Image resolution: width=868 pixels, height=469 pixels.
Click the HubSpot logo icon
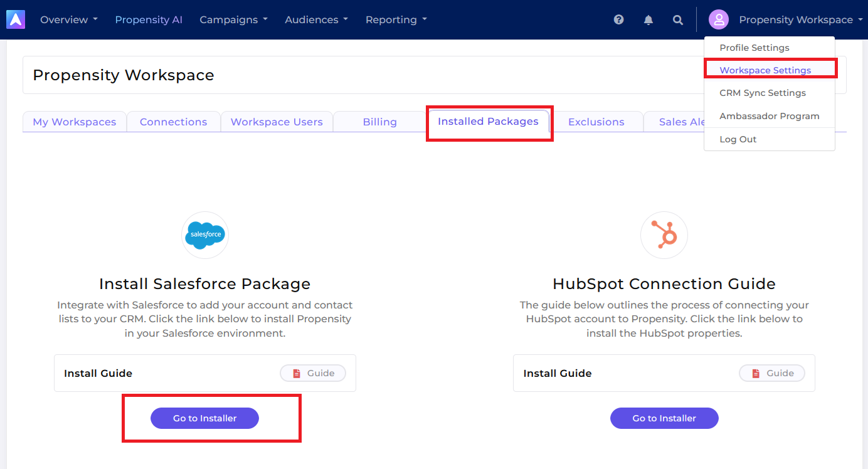click(664, 235)
